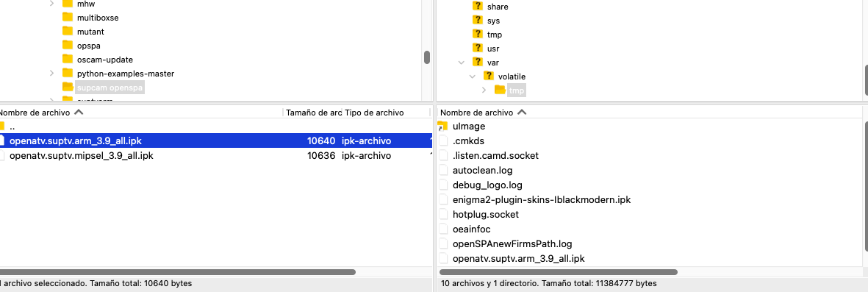Expand the remote tmp folder under volatile
This screenshot has height=292, width=868.
[x=484, y=90]
